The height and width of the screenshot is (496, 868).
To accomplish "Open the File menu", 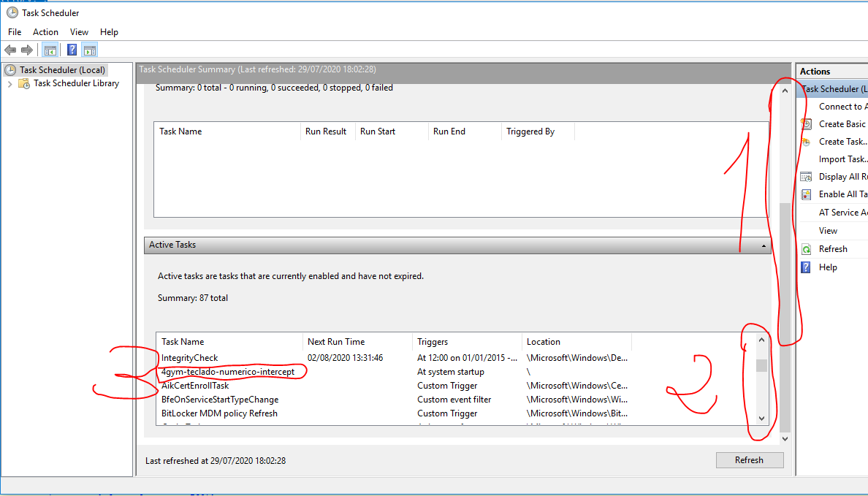I will tap(15, 32).
